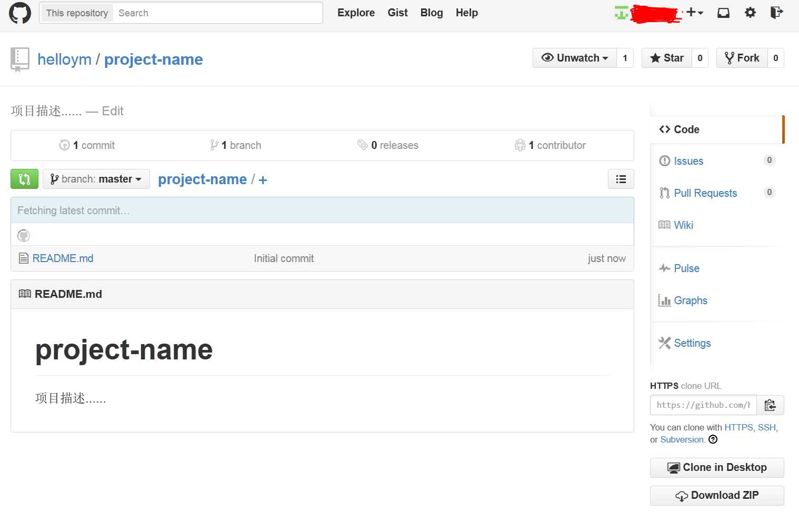Open the Blog menu item
799x532 pixels.
[x=432, y=13]
